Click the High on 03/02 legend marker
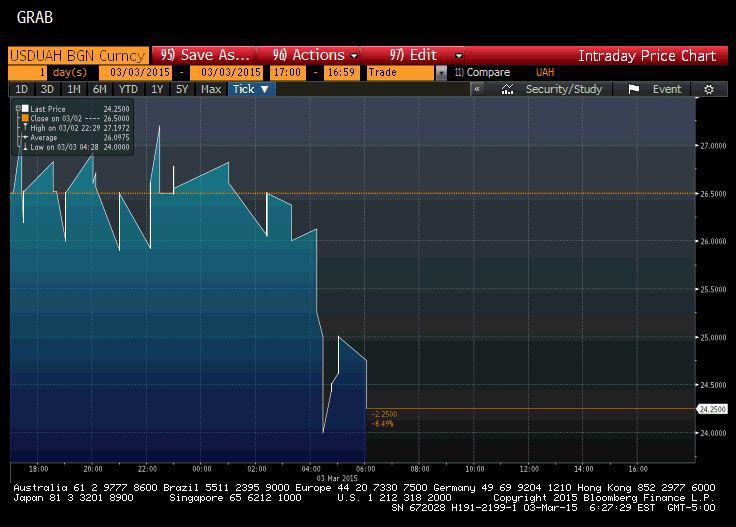 pyautogui.click(x=25, y=128)
